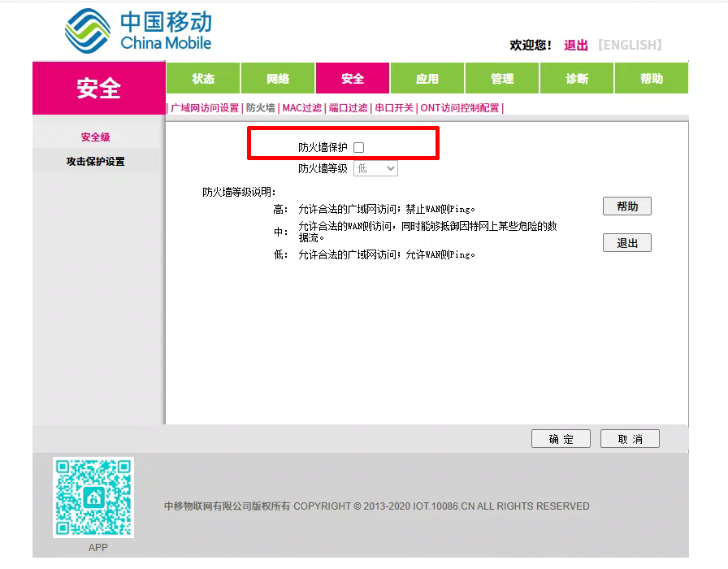This screenshot has height=569, width=728.
Task: Enable the 防火墙保护 checkbox
Action: [x=359, y=147]
